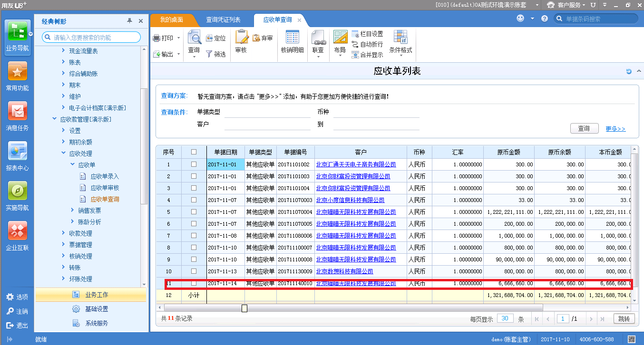
Task: Click the 更多>> link
Action: point(615,129)
